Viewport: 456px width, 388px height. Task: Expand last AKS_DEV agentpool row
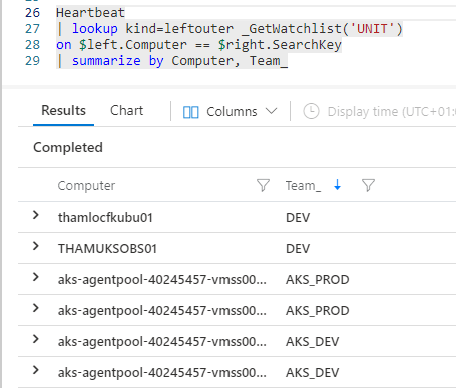(x=36, y=370)
